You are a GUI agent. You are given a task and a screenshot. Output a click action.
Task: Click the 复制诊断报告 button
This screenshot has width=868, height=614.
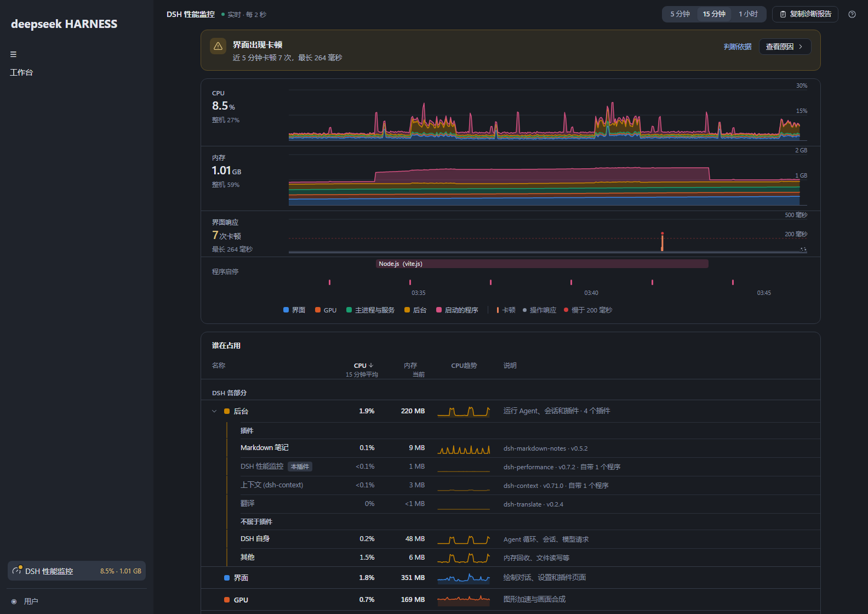click(805, 14)
